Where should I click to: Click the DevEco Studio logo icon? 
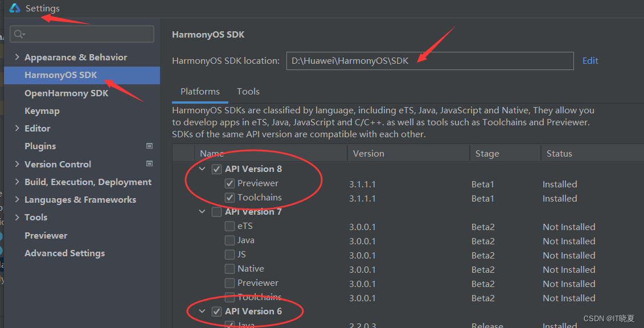[x=15, y=8]
